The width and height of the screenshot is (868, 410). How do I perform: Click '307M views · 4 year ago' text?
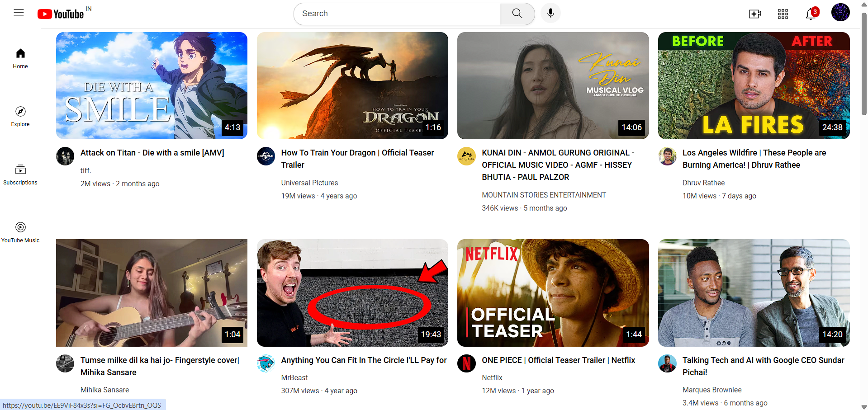point(319,391)
